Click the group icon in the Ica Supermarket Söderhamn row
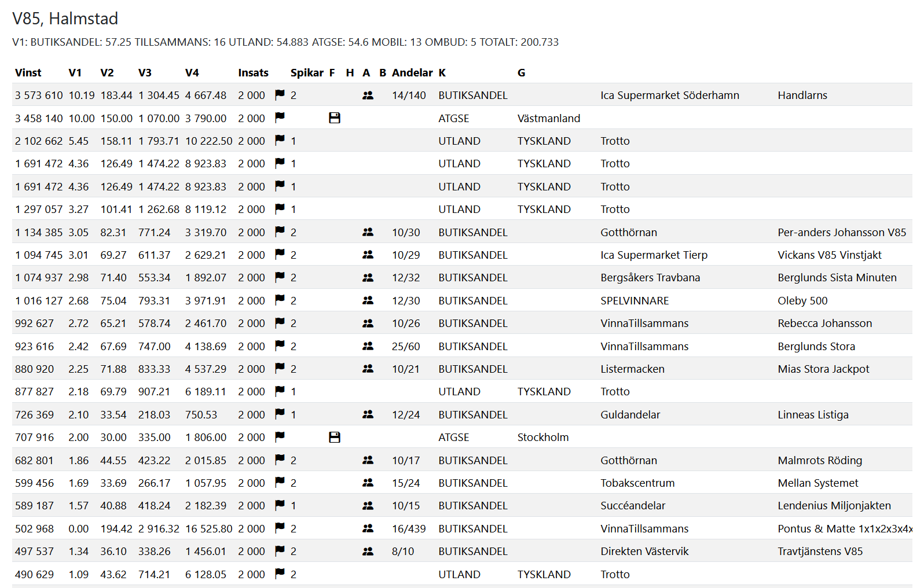Viewport: 924px width, 588px height. pos(368,95)
